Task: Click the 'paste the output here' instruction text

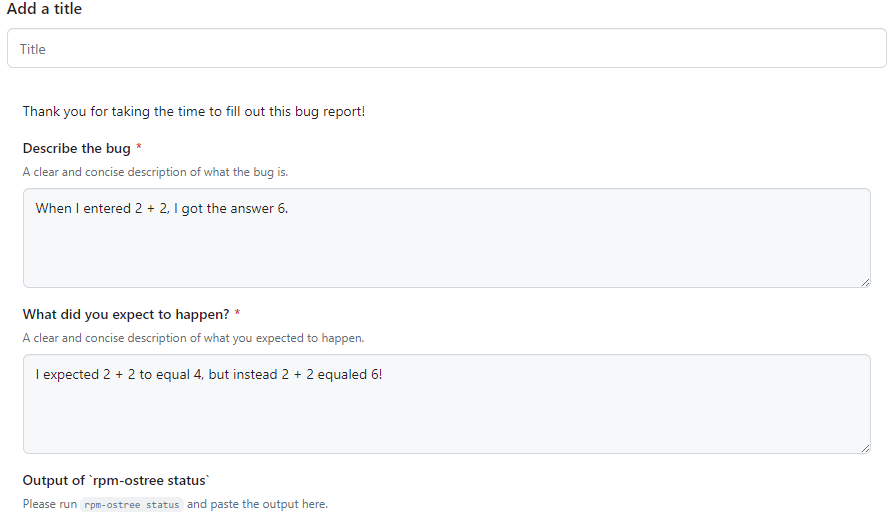Action: (257, 504)
